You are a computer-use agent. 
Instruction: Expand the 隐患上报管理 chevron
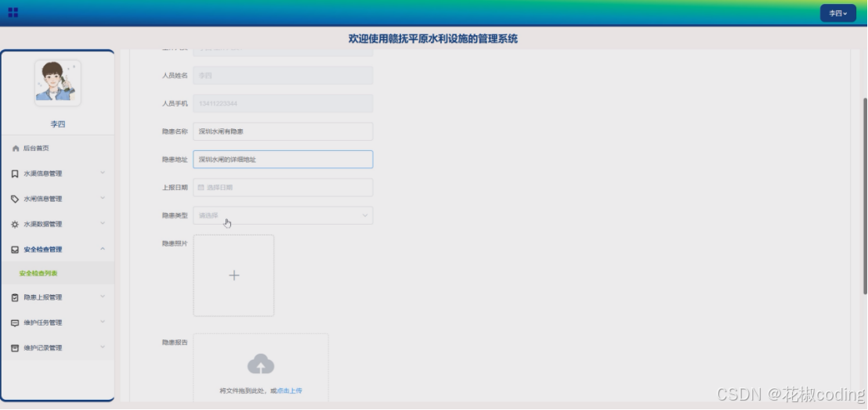coord(103,297)
